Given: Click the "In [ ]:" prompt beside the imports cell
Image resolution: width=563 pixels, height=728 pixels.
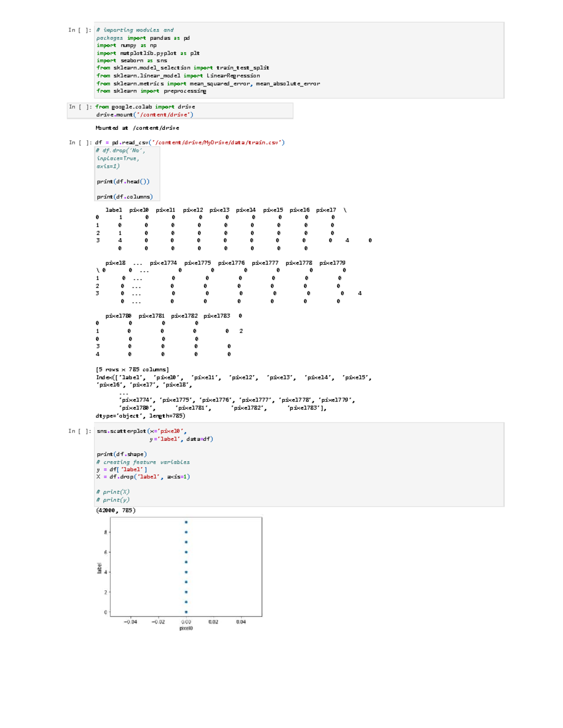Looking at the screenshot, I should pyautogui.click(x=80, y=30).
